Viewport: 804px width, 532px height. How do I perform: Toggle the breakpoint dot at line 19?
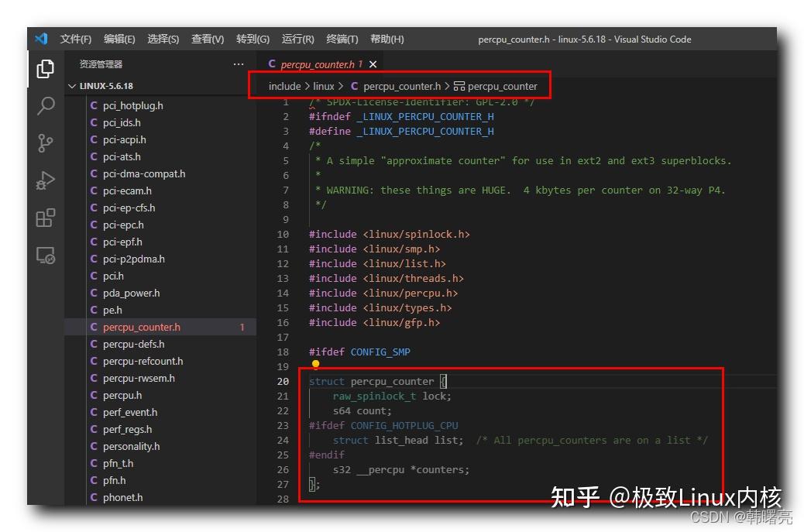(315, 363)
